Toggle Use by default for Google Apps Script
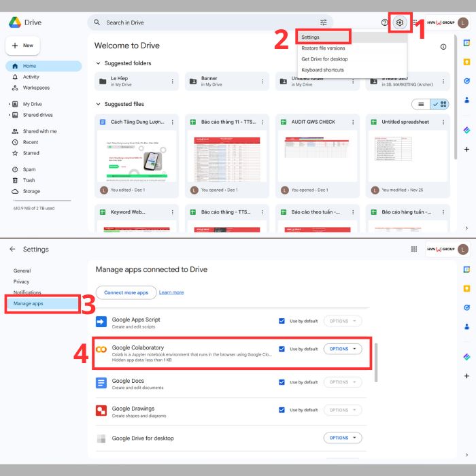This screenshot has height=476, width=476. click(282, 321)
